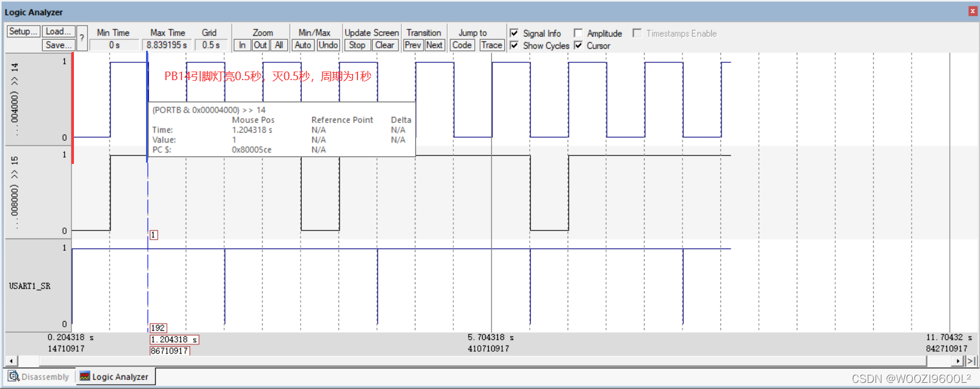
Task: Click Mouse Pos time 1.204318 s in tooltip
Action: 252,130
